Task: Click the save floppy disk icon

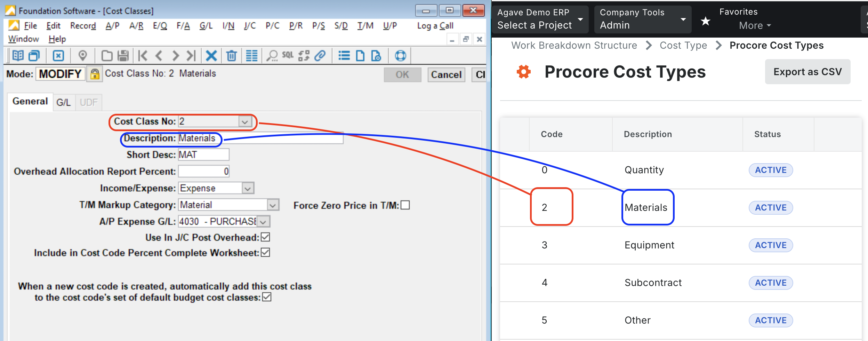Action: pos(123,56)
